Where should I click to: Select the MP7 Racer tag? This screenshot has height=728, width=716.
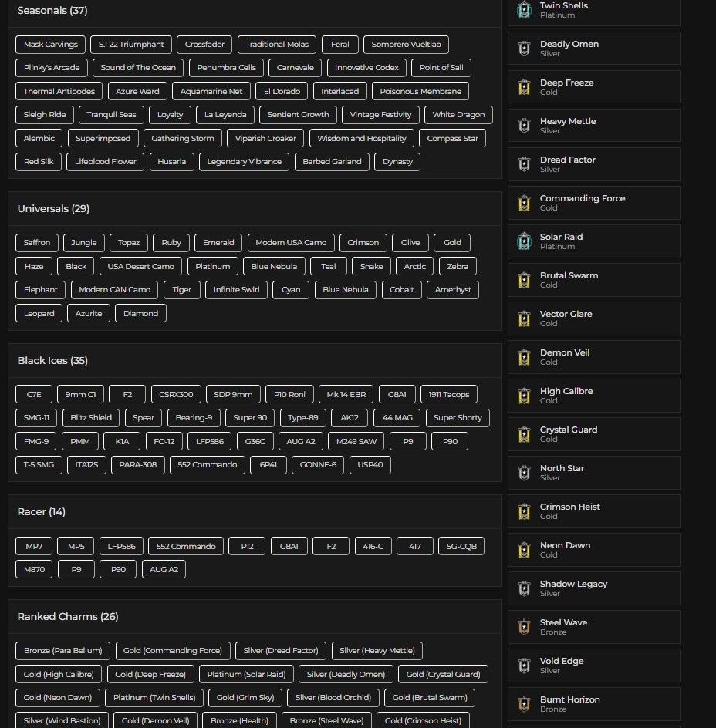pos(34,546)
